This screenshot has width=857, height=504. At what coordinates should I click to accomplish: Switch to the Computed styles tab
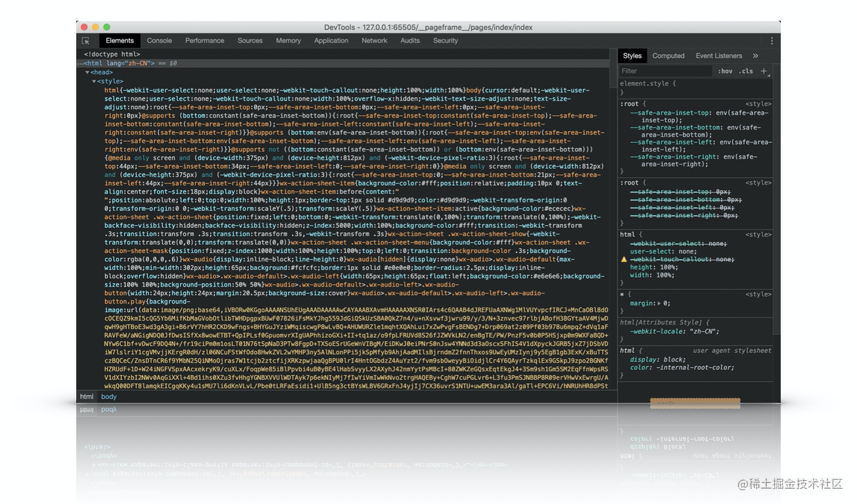(668, 56)
